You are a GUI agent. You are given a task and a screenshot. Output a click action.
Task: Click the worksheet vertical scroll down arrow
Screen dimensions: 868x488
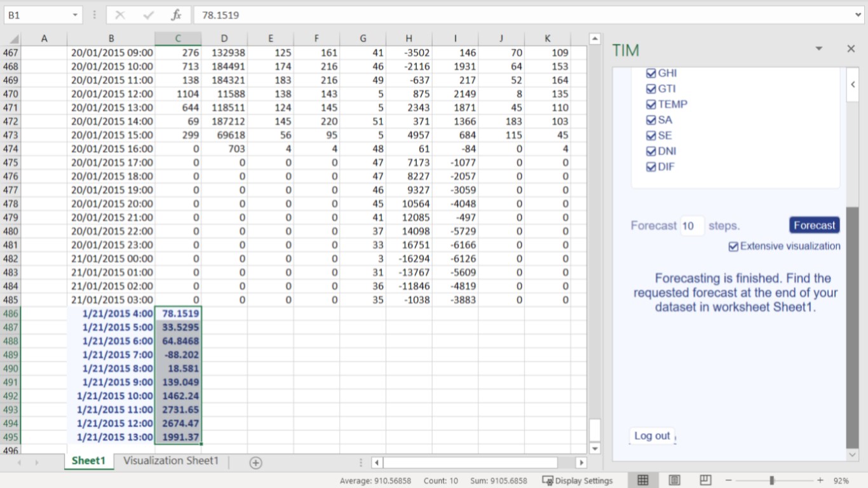595,449
